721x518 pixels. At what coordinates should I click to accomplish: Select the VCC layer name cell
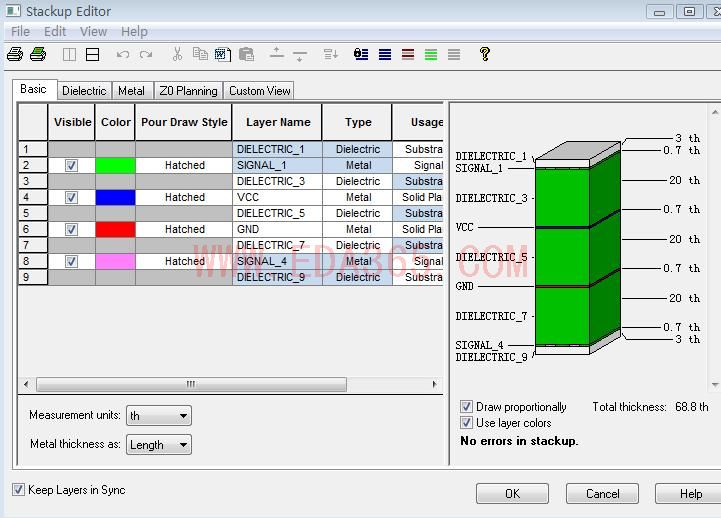pos(277,198)
